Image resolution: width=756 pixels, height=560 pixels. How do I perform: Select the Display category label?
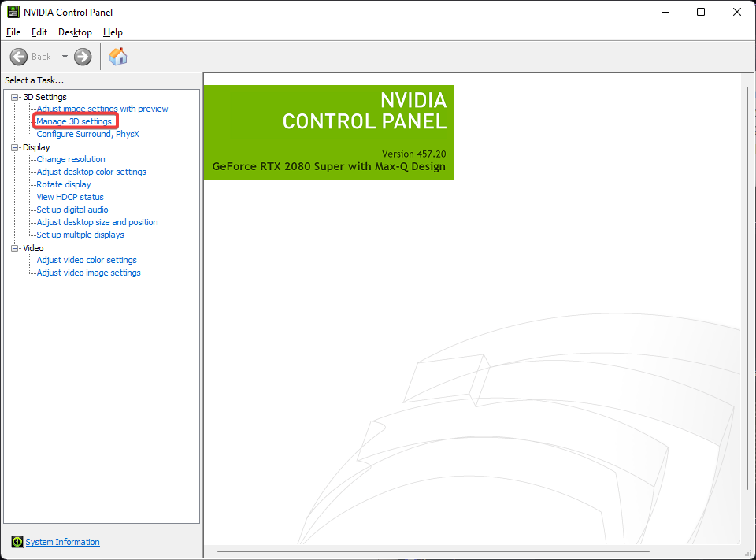click(x=36, y=147)
